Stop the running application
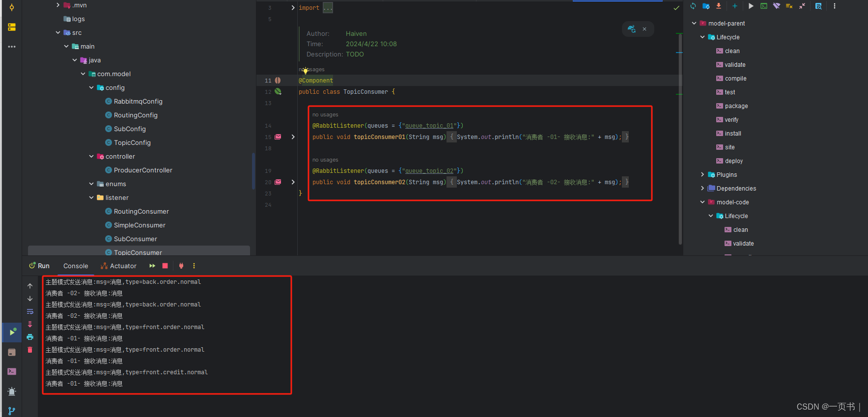The width and height of the screenshot is (868, 417). coord(165,266)
